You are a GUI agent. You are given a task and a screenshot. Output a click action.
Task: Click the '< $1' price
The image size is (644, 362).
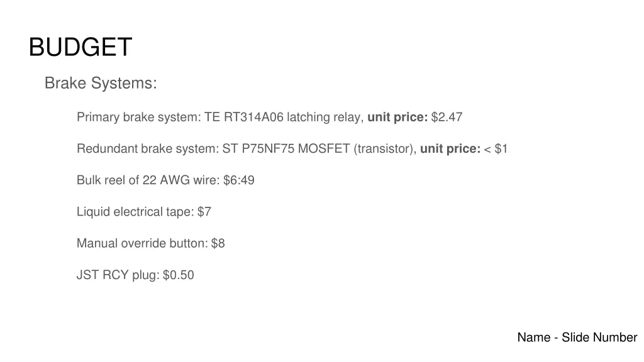[496, 148]
